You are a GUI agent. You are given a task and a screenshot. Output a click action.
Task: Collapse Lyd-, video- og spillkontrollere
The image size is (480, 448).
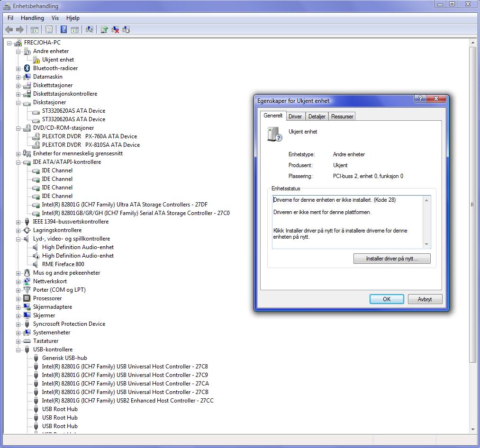pyautogui.click(x=18, y=239)
